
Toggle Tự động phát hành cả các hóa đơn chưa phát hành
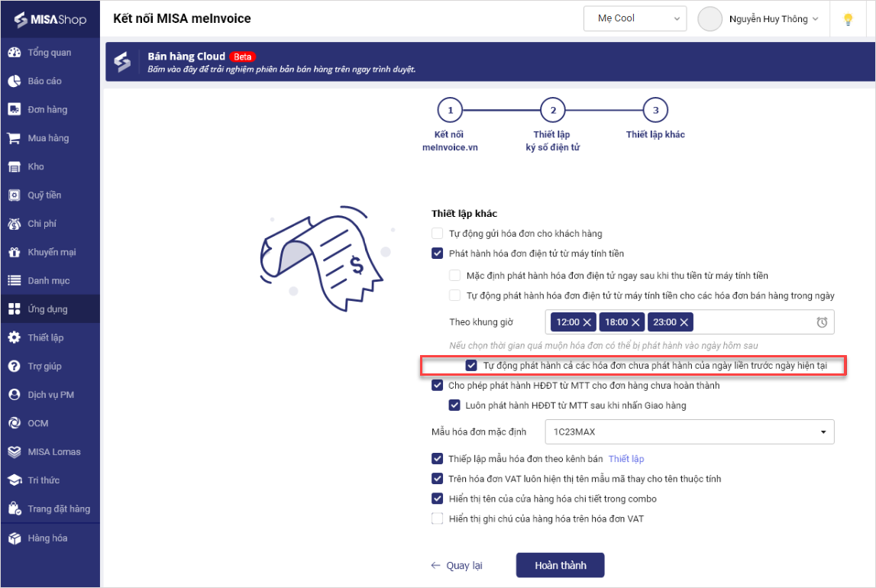(471, 365)
